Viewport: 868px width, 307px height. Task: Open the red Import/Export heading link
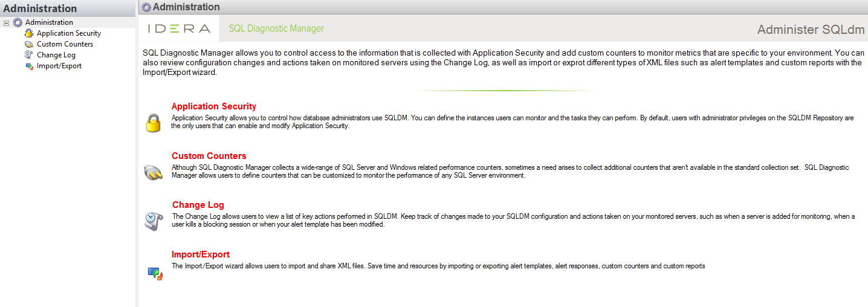(x=201, y=254)
